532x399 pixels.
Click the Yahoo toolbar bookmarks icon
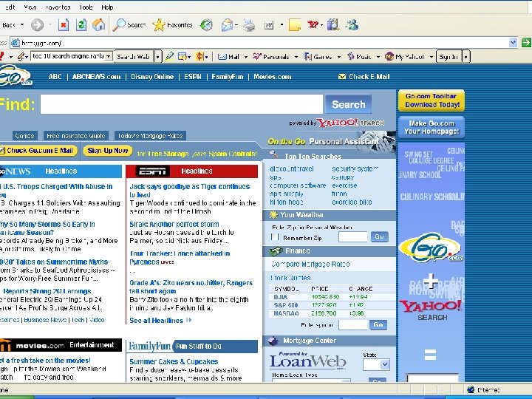coord(199,57)
